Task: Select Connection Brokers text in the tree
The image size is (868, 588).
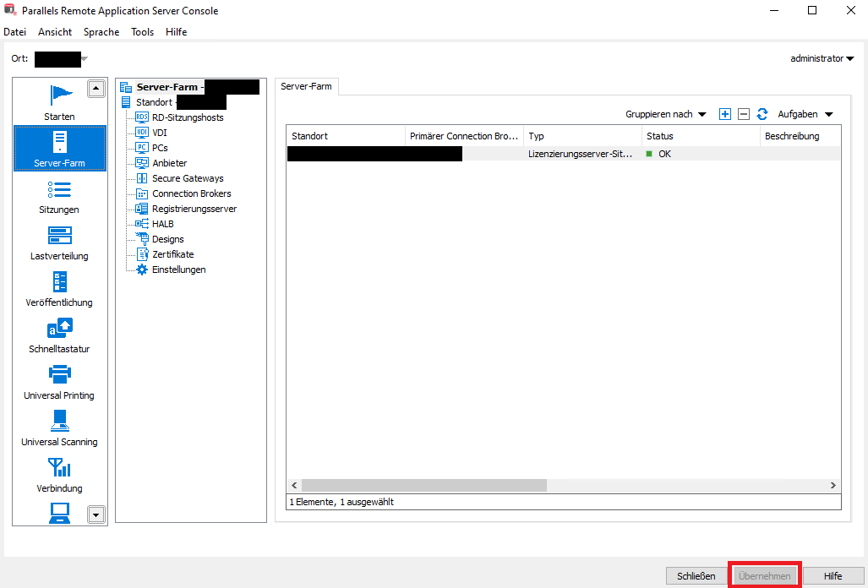Action: 192,193
